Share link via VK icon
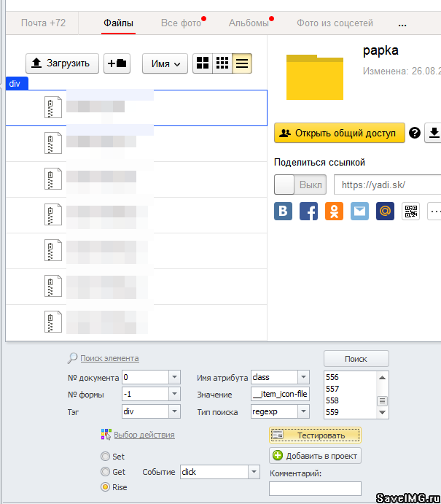The width and height of the screenshot is (441, 504). point(284,212)
